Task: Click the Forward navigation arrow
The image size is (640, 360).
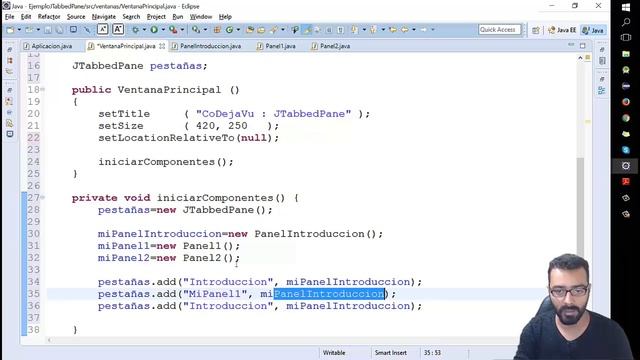Action: click(423, 30)
